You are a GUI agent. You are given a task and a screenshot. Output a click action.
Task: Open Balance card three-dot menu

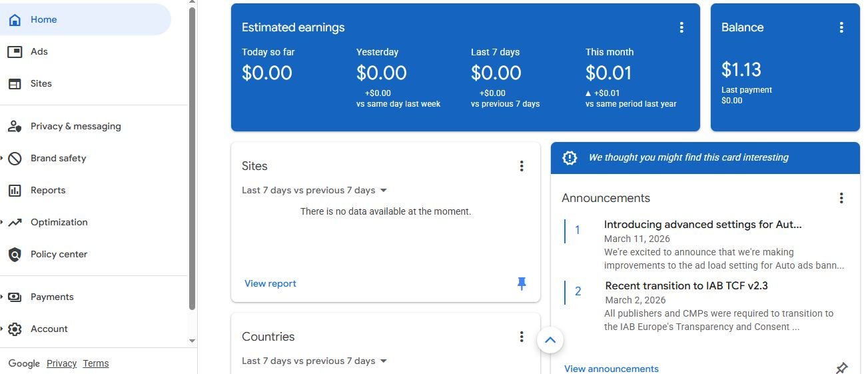coord(841,27)
